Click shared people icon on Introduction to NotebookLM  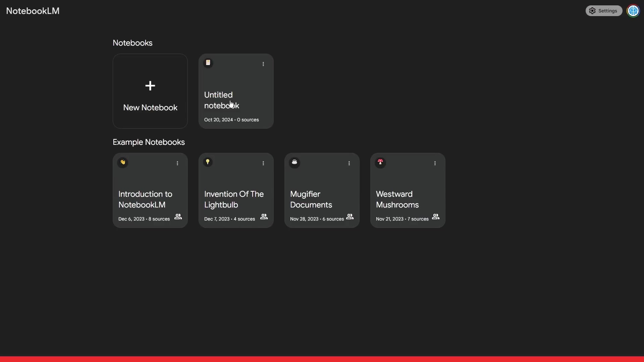click(x=178, y=217)
